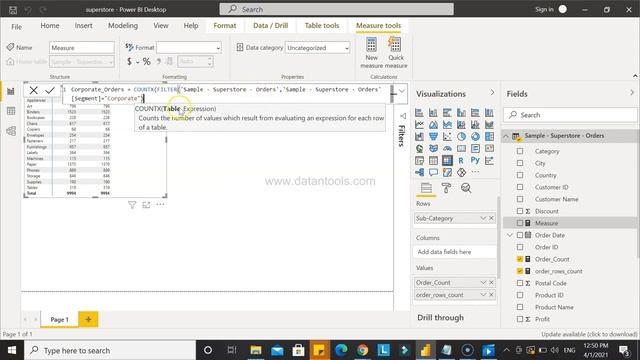Image resolution: width=640 pixels, height=360 pixels.
Task: Check the Customer ID field checkbox
Action: pos(520,187)
